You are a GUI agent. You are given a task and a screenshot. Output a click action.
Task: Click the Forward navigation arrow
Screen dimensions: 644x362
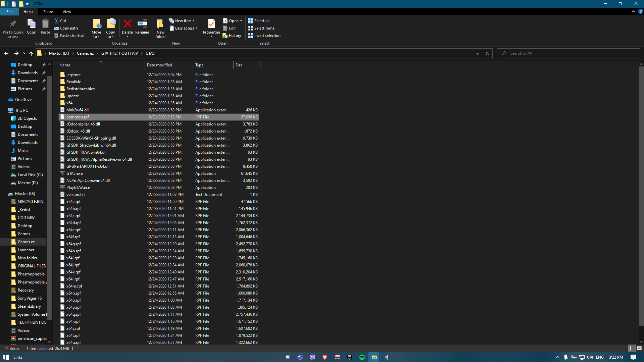(x=16, y=53)
